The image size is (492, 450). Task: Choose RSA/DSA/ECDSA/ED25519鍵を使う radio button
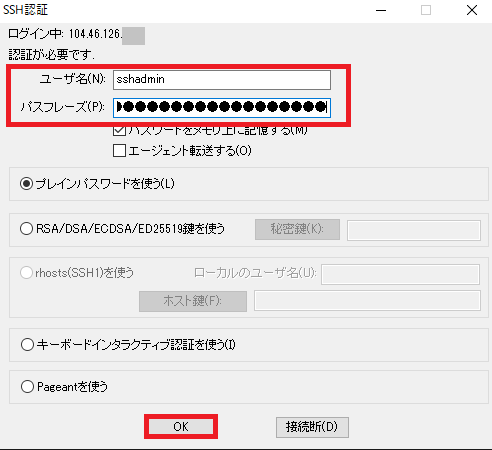tap(26, 229)
